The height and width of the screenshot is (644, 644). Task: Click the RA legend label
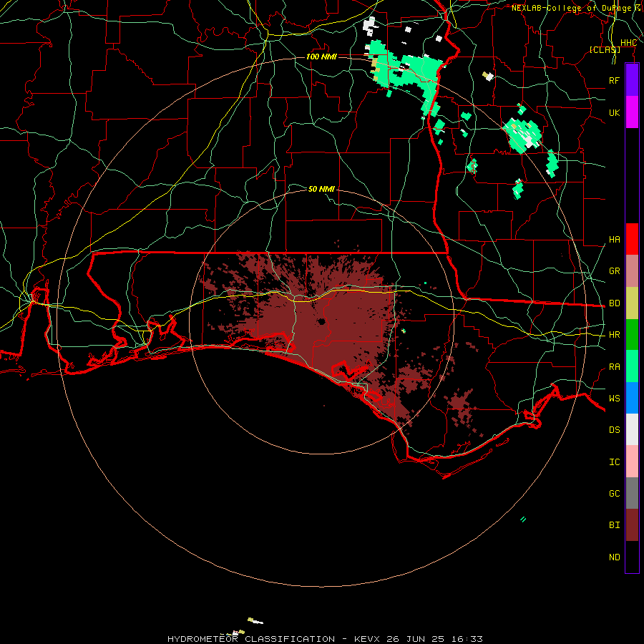(615, 367)
